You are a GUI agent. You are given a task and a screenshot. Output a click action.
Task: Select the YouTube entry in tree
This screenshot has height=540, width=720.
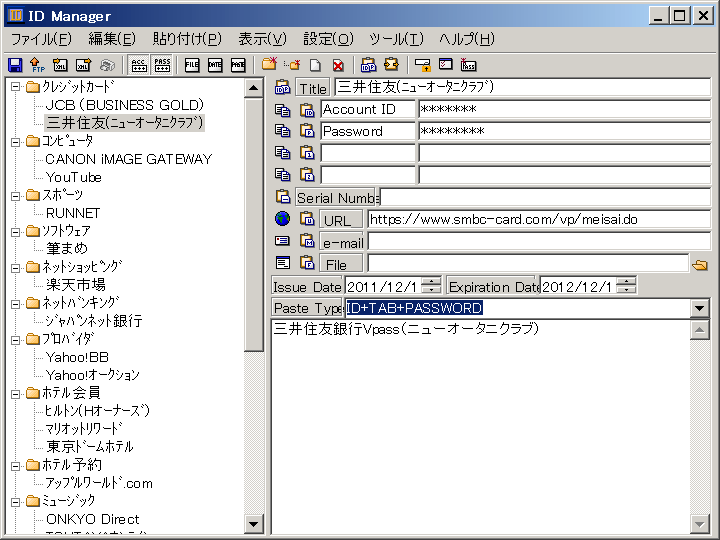(73, 177)
